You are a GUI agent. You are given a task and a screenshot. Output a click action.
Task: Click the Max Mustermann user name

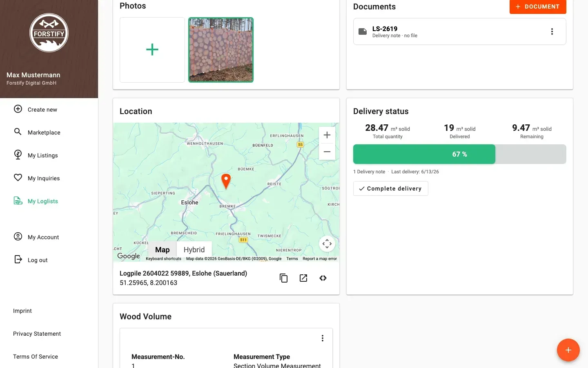pos(33,75)
